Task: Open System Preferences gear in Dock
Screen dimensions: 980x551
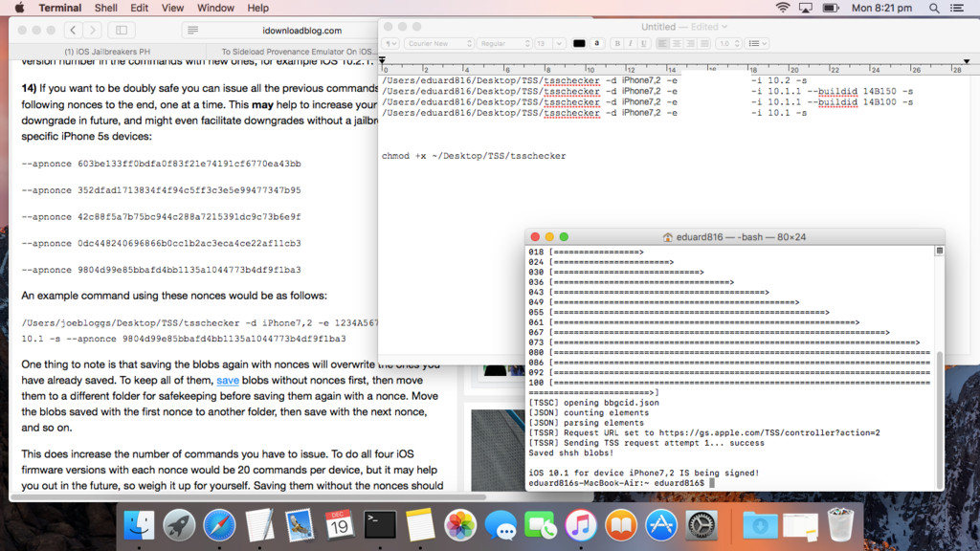Action: point(702,525)
